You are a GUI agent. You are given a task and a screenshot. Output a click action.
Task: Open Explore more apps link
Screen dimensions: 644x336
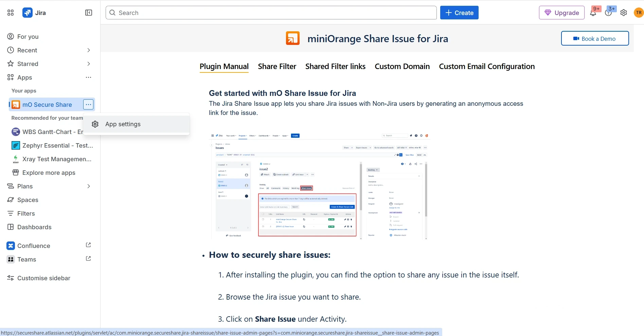coord(49,172)
